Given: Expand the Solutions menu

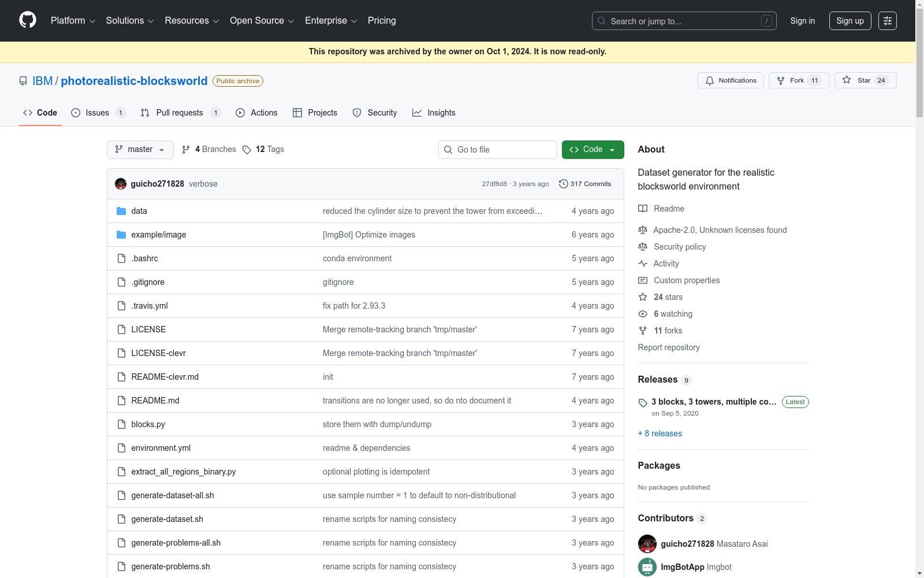Looking at the screenshot, I should coord(130,21).
